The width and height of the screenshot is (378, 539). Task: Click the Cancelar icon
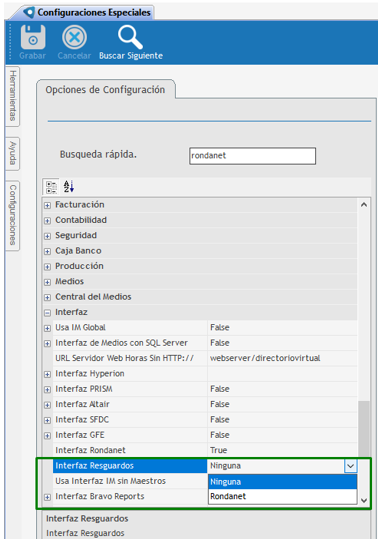[x=74, y=37]
